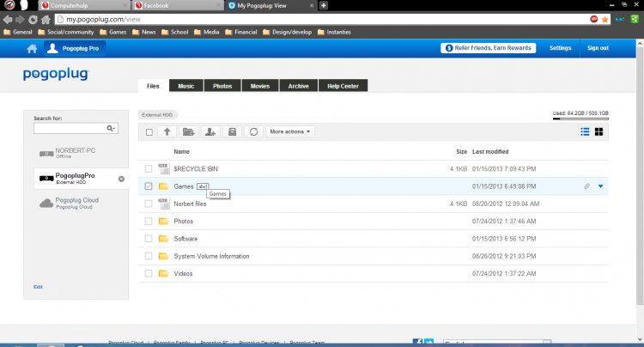Click the delete trash toolbar icon
Image resolution: width=644 pixels, height=347 pixels.
(232, 131)
